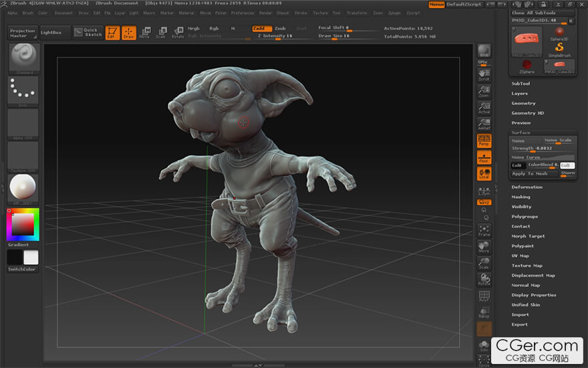Click Clone All SubTools button
The height and width of the screenshot is (368, 588).
point(543,13)
